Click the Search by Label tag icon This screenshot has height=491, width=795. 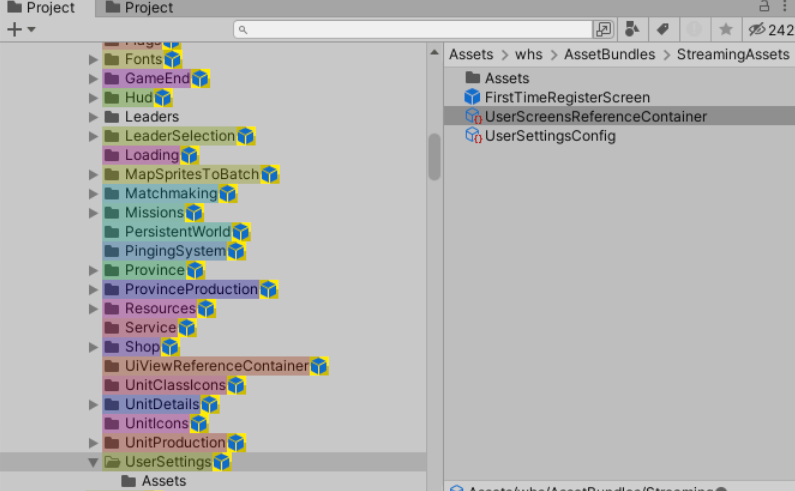click(662, 29)
